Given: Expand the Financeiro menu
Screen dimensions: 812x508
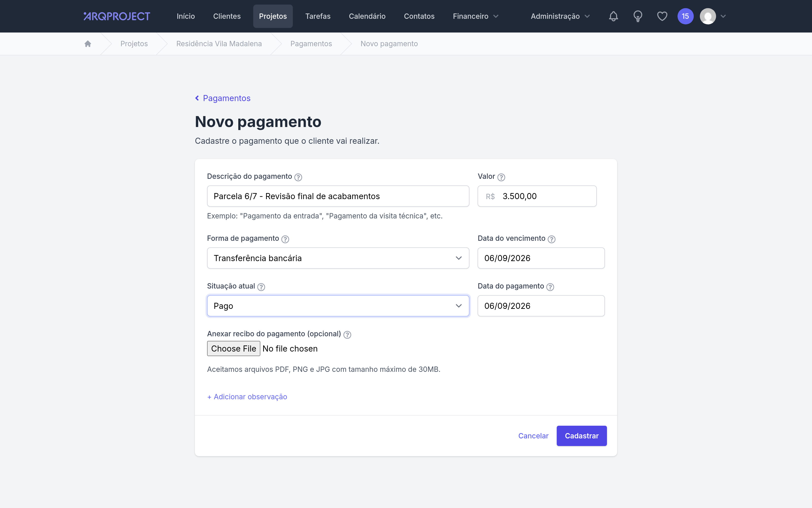Looking at the screenshot, I should tap(476, 16).
